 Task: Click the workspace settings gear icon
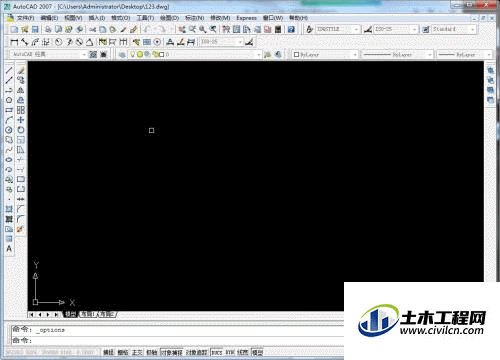click(93, 54)
